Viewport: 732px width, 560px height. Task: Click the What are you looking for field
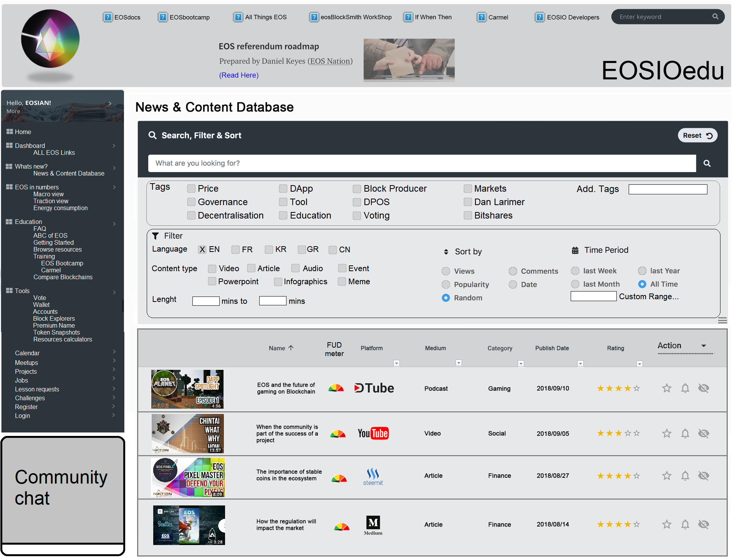tap(422, 163)
